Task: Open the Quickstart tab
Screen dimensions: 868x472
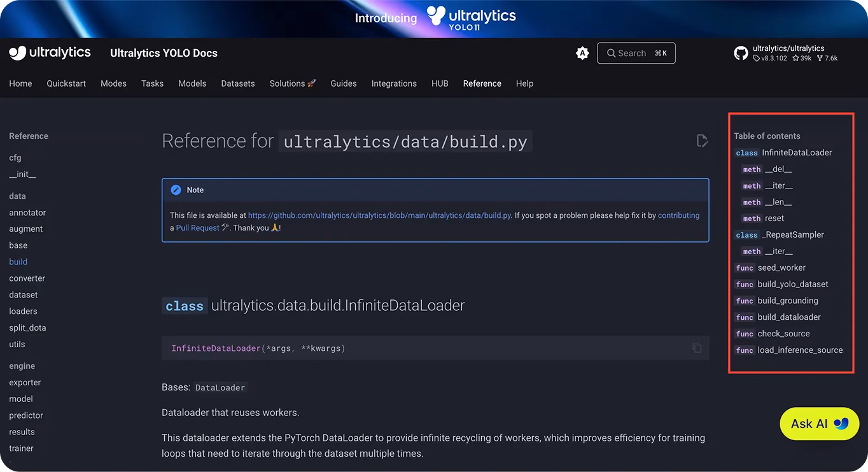Action: tap(66, 83)
